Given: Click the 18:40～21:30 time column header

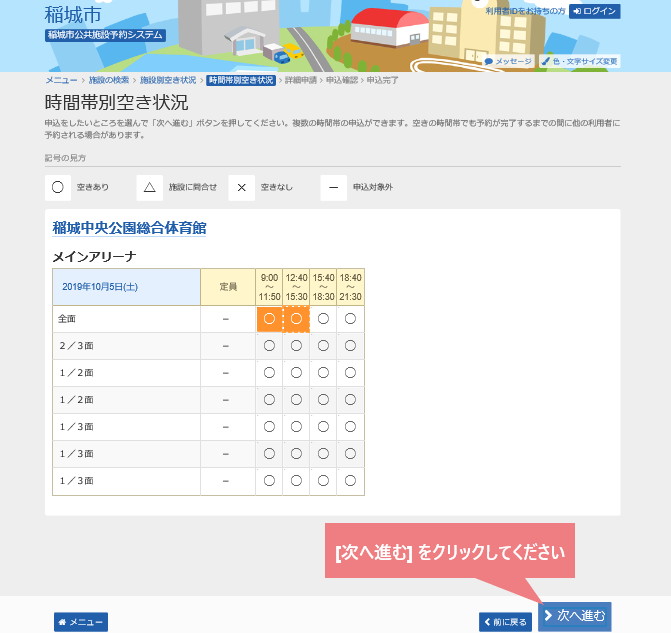Looking at the screenshot, I should tap(350, 287).
